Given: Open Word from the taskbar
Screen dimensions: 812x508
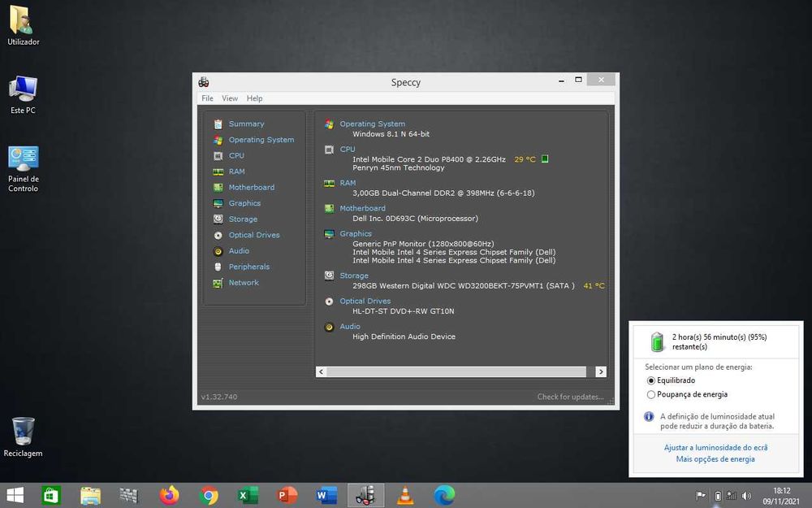Looking at the screenshot, I should tap(326, 496).
